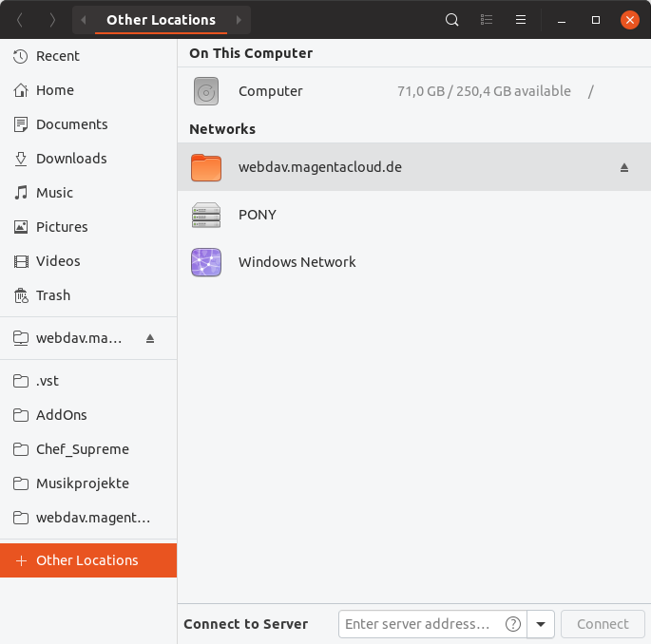Go back with the back arrow

[20, 20]
